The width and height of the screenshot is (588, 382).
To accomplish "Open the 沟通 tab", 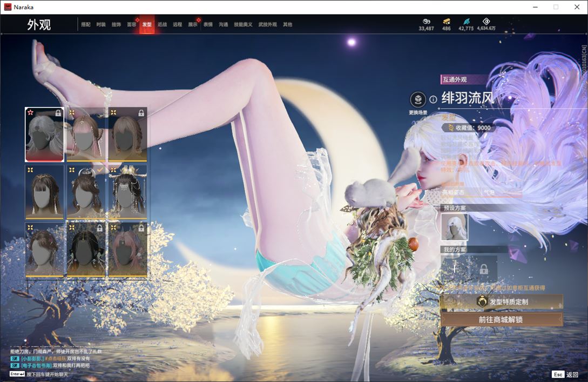I will 224,24.
